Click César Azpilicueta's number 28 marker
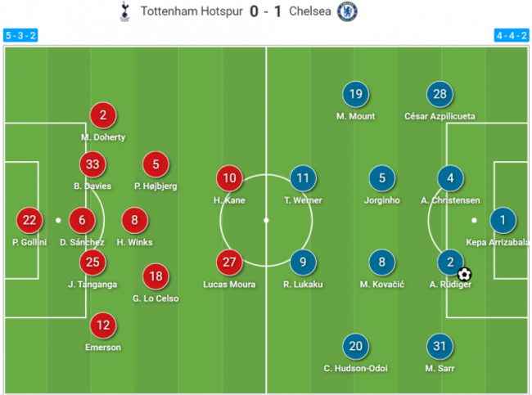Image resolution: width=532 pixels, height=395 pixels. click(440, 95)
